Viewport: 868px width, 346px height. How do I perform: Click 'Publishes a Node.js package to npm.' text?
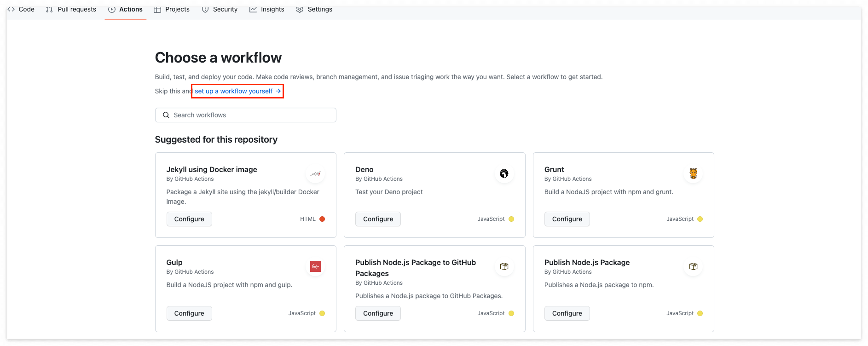(599, 285)
